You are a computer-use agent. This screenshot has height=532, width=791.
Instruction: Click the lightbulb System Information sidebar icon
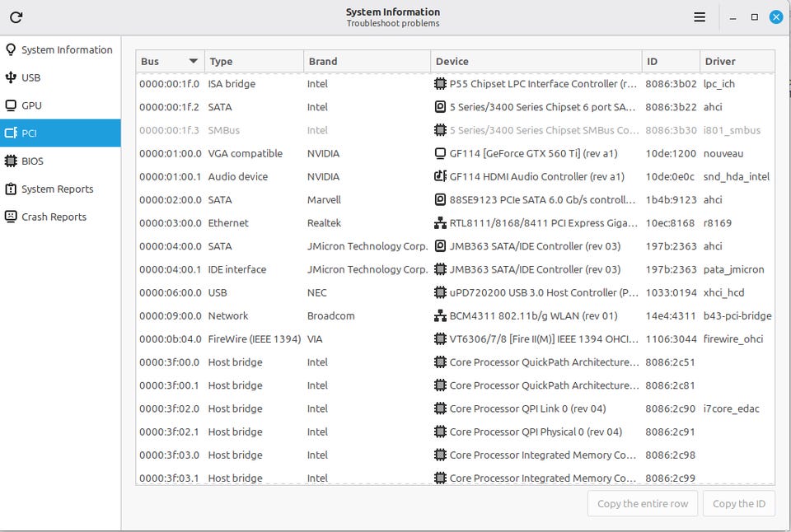pyautogui.click(x=11, y=49)
